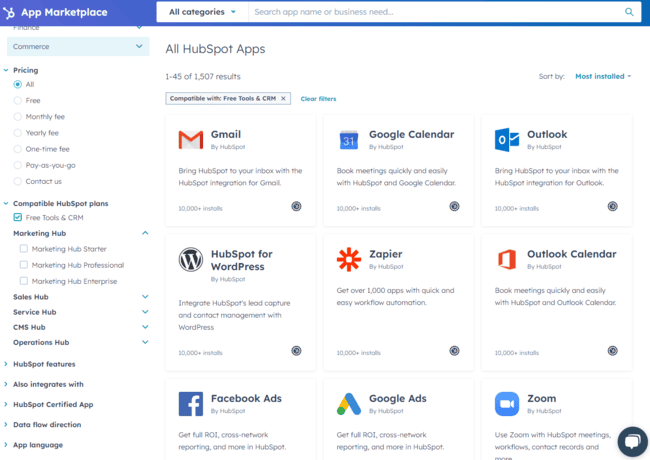Screen dimensions: 650x460
Task: Open the Outlook Calendar app title
Action: click(571, 254)
